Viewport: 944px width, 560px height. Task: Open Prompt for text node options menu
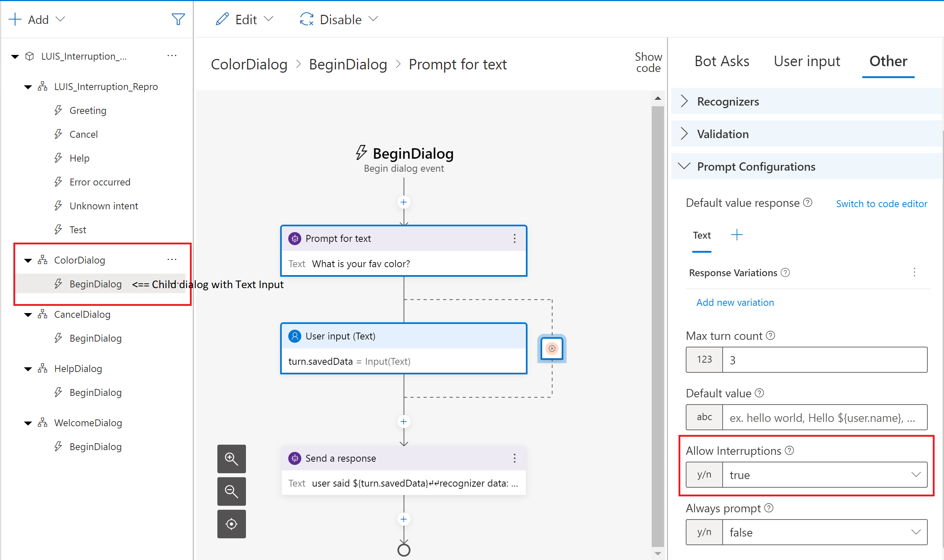tap(514, 239)
